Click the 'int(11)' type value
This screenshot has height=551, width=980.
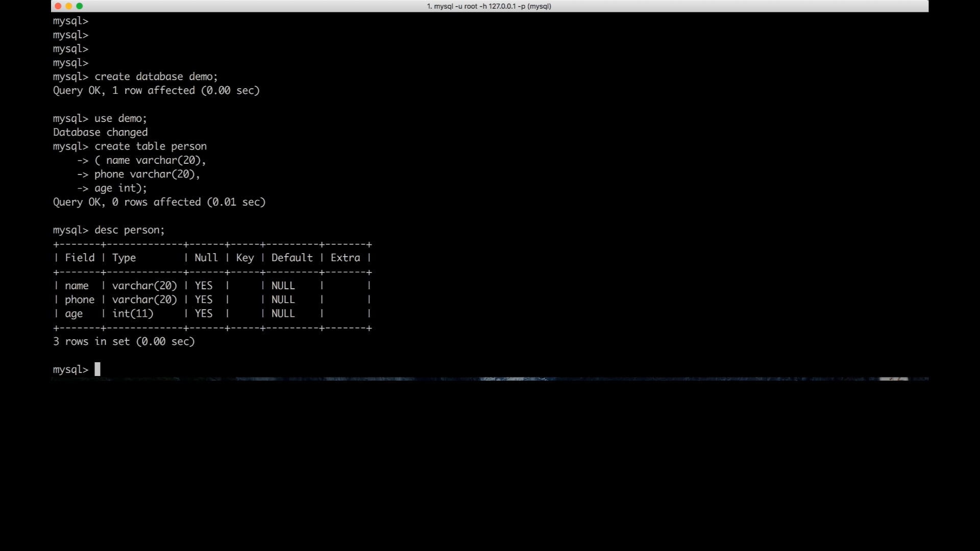pyautogui.click(x=133, y=313)
